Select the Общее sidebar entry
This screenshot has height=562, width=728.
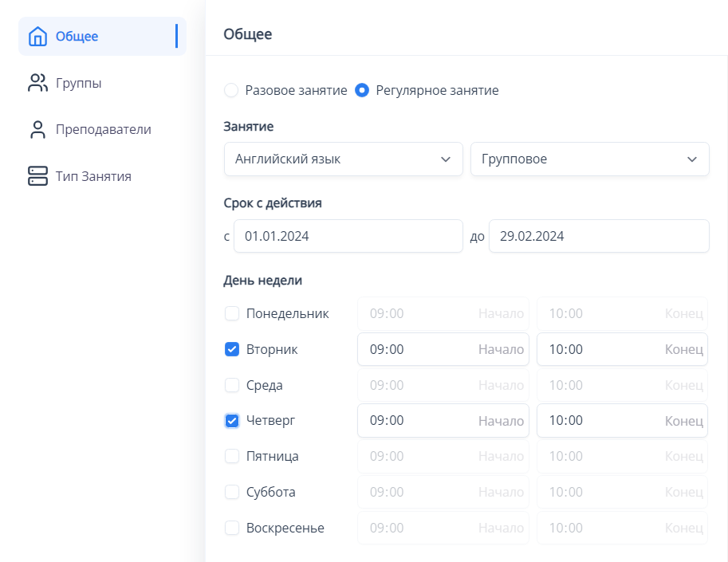click(74, 36)
